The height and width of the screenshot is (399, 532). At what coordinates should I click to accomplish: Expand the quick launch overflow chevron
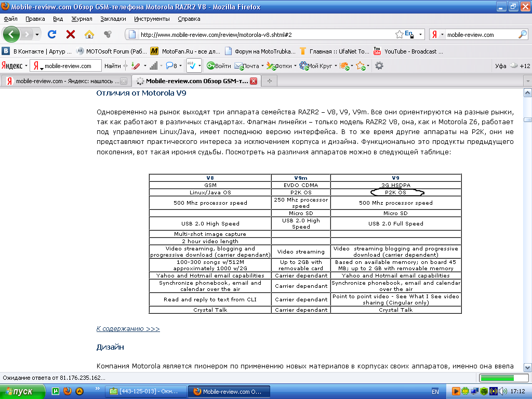pos(97,388)
